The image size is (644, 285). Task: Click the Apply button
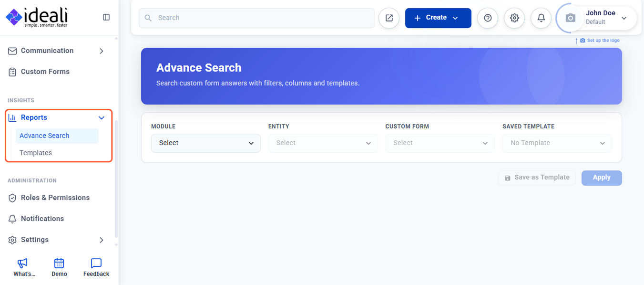point(602,178)
